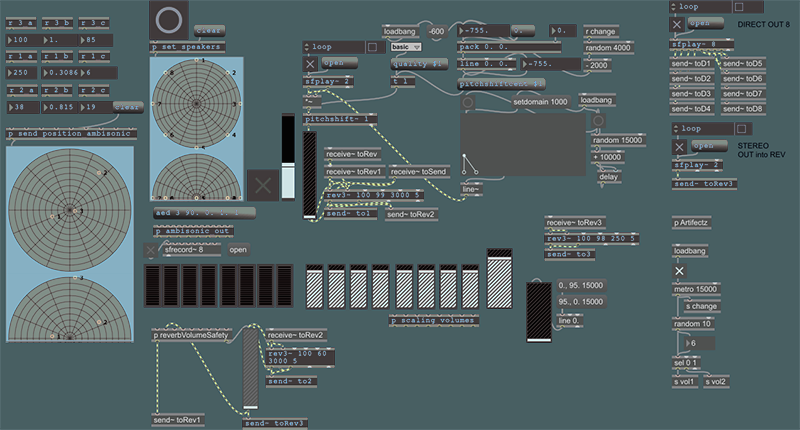800x430 pixels.
Task: Tick the checkbox beside the pitchshift loop menu
Action: point(372,46)
